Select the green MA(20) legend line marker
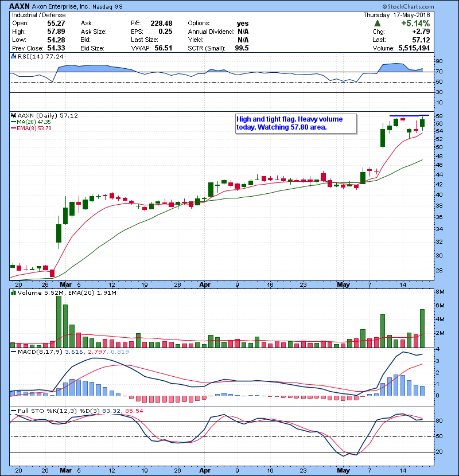 pyautogui.click(x=13, y=122)
